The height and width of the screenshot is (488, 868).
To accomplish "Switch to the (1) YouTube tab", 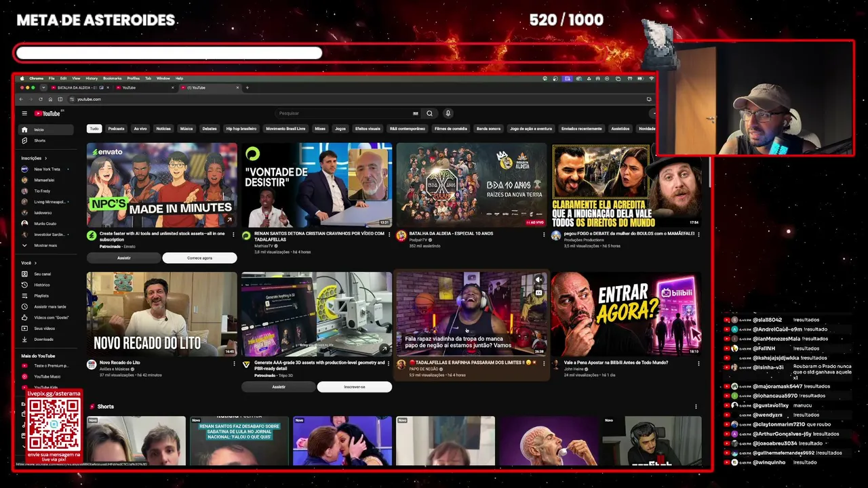I will (x=209, y=87).
